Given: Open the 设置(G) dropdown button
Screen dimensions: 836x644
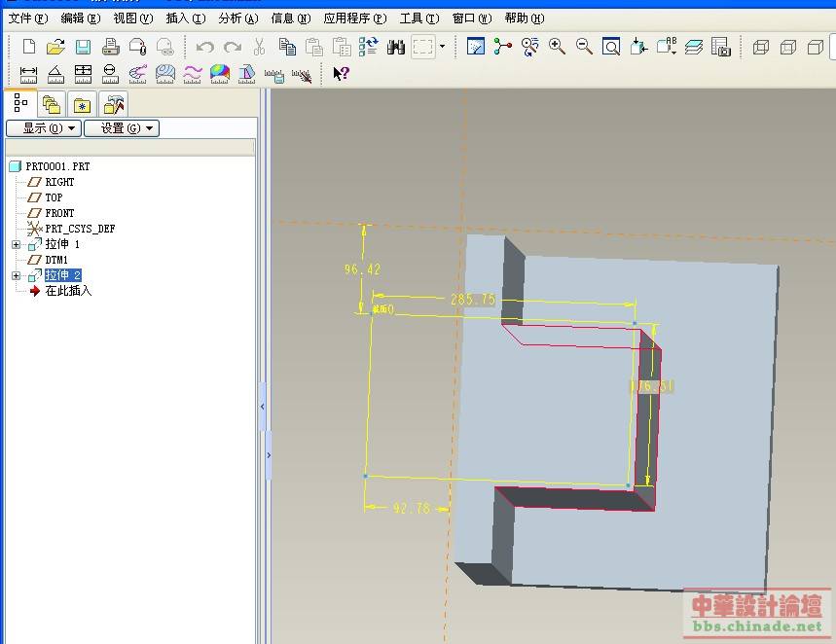Looking at the screenshot, I should [x=121, y=128].
